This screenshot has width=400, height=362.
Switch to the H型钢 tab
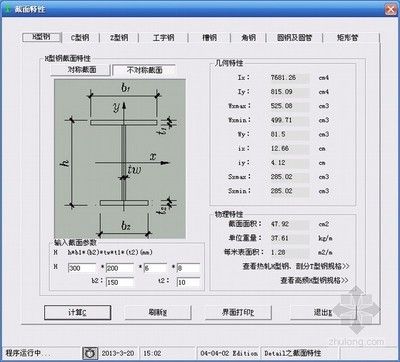[x=42, y=37]
